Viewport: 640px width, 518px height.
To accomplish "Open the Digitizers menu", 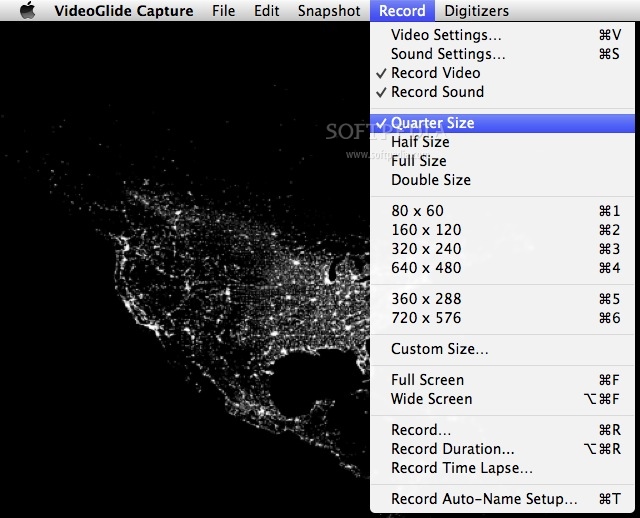I will pyautogui.click(x=476, y=11).
